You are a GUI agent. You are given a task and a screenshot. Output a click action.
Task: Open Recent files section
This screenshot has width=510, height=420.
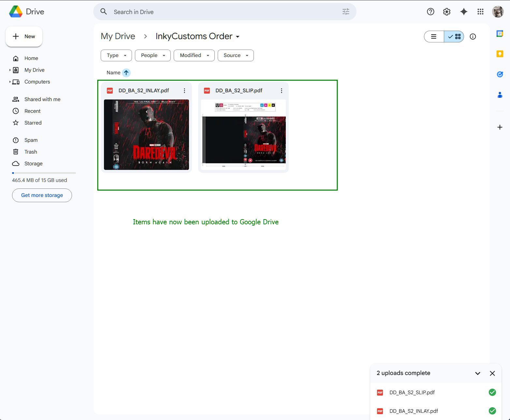click(x=32, y=111)
